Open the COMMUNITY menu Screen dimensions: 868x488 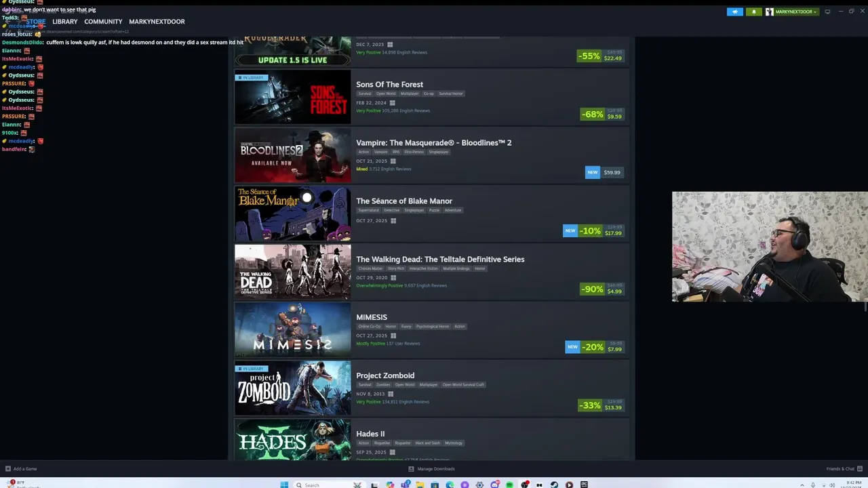103,22
